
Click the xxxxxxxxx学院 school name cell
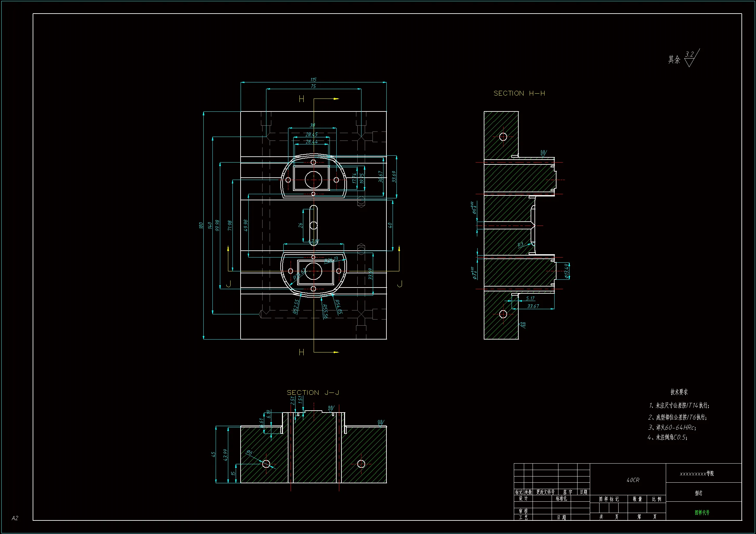point(697,474)
